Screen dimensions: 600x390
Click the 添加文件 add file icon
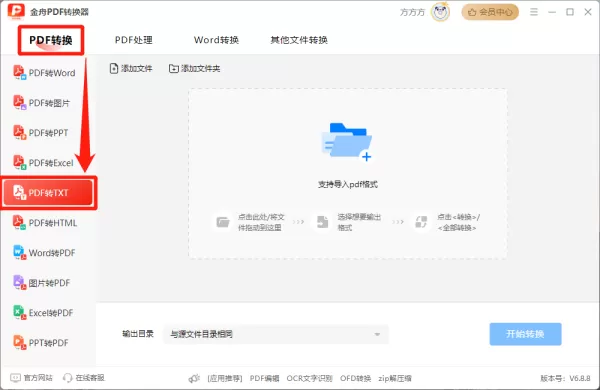coord(114,69)
